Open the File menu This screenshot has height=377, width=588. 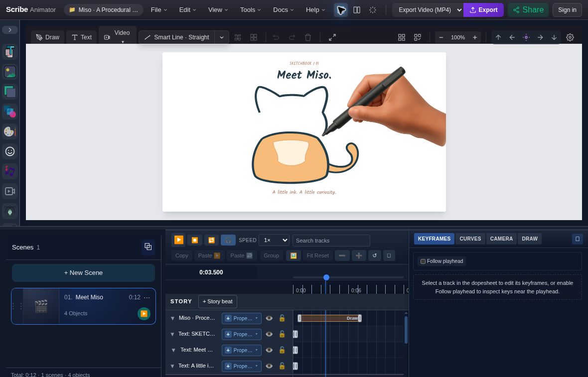coord(159,10)
